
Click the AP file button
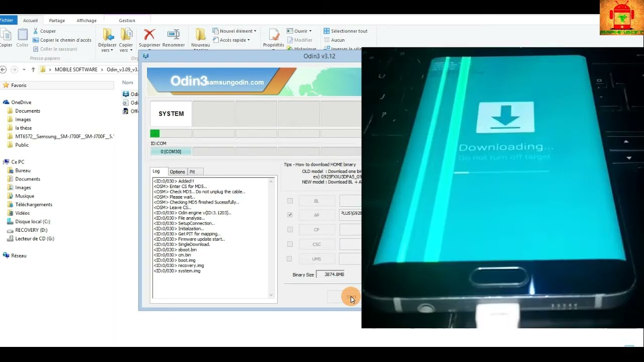pos(316,215)
